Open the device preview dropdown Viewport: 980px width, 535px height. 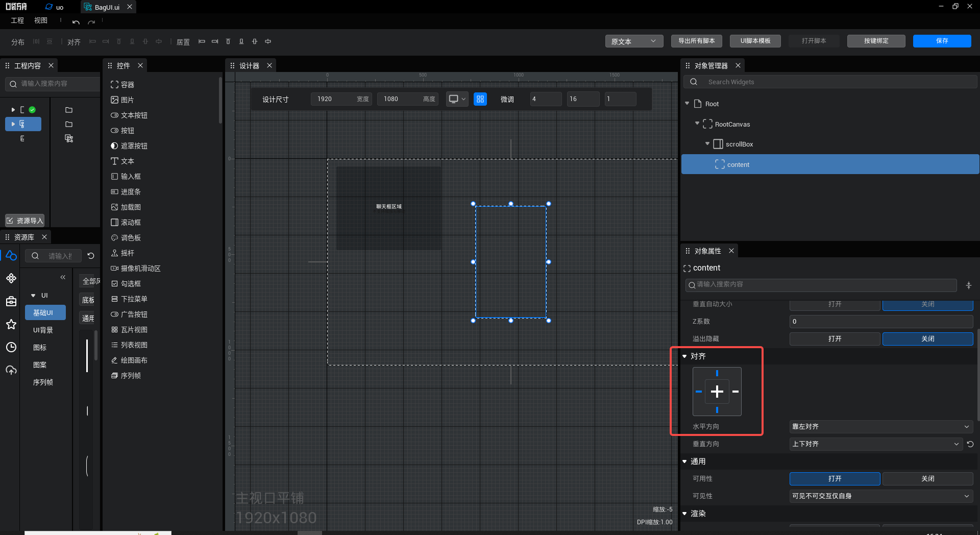click(457, 99)
